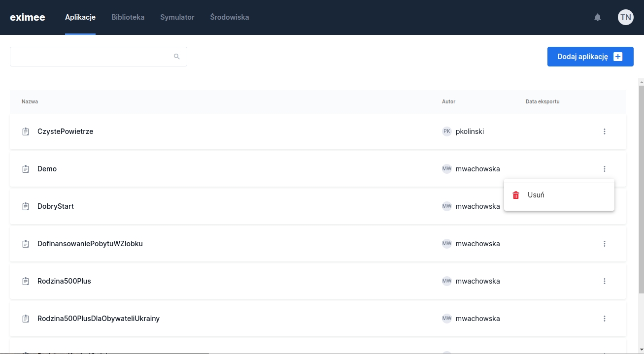This screenshot has height=354, width=644.
Task: Open three-dot menu for Rodzina500Plus
Action: click(x=605, y=281)
